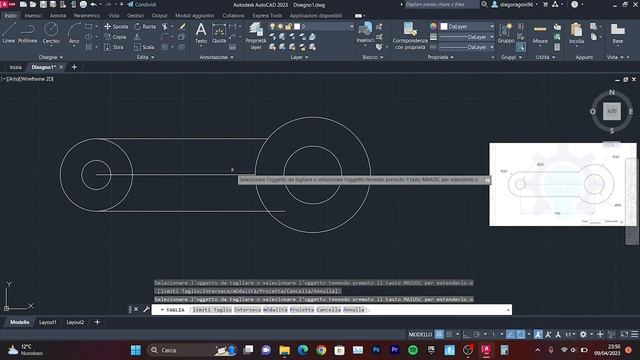Click the MODELLO status bar button

click(420, 334)
